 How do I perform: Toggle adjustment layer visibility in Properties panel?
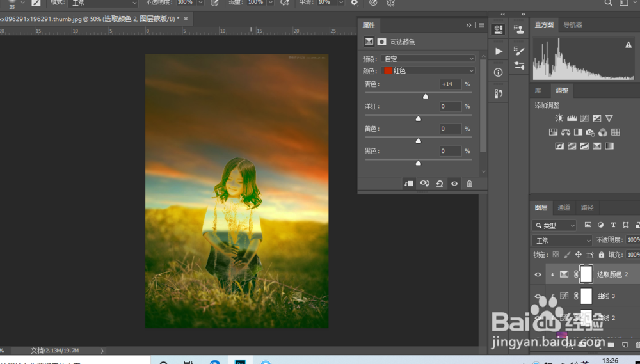(x=454, y=184)
